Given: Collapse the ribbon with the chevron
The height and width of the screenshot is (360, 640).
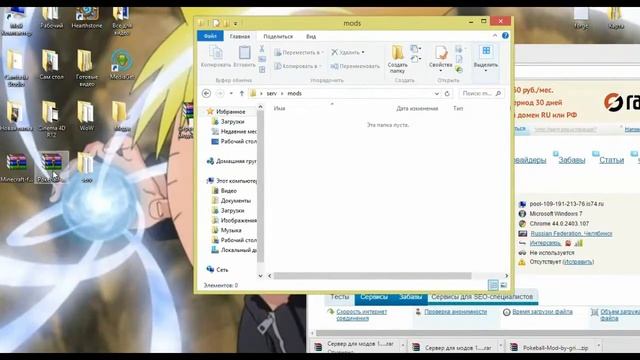Looking at the screenshot, I should pos(495,36).
